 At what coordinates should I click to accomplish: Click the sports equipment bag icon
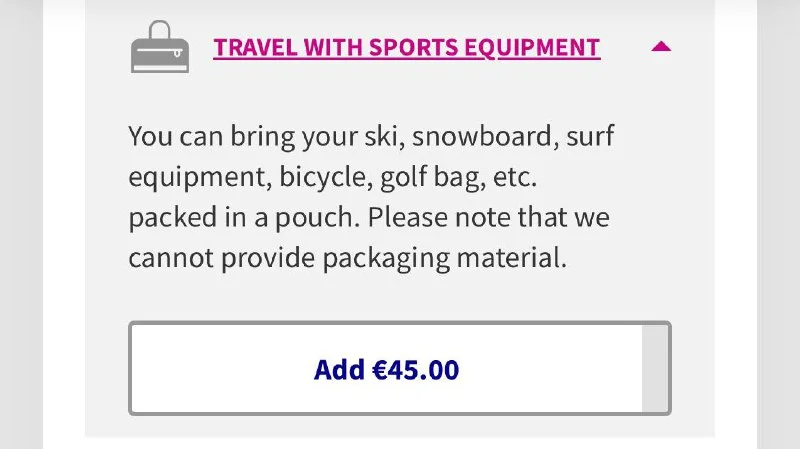(160, 50)
